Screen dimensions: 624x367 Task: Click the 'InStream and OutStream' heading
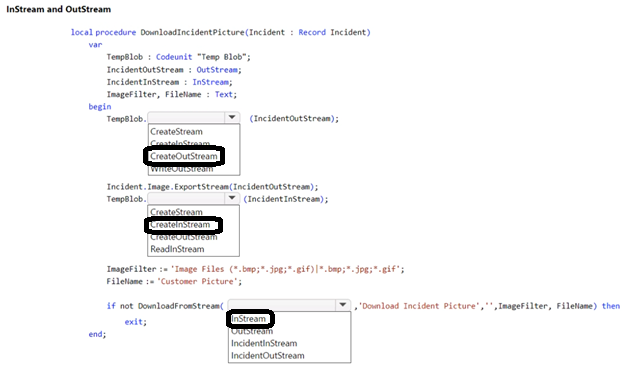(58, 9)
